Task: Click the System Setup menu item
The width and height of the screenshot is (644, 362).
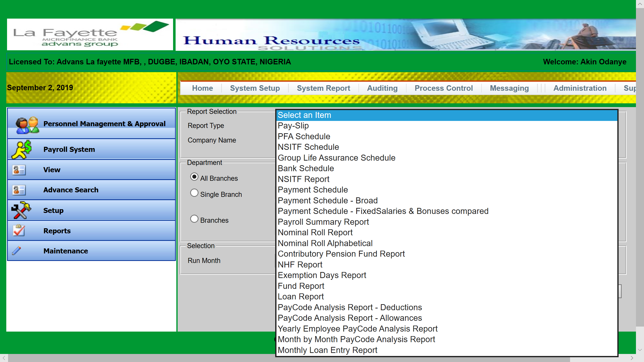Action: click(255, 88)
